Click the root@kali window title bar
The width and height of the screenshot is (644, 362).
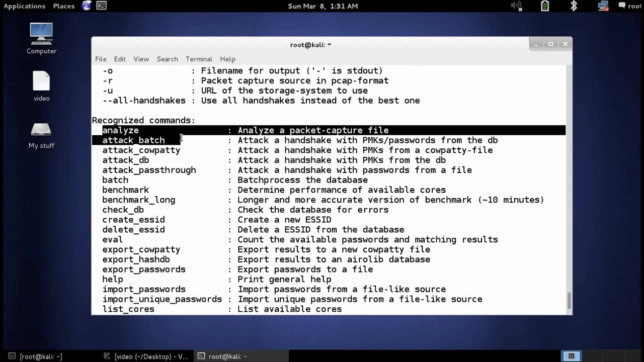[x=310, y=44]
